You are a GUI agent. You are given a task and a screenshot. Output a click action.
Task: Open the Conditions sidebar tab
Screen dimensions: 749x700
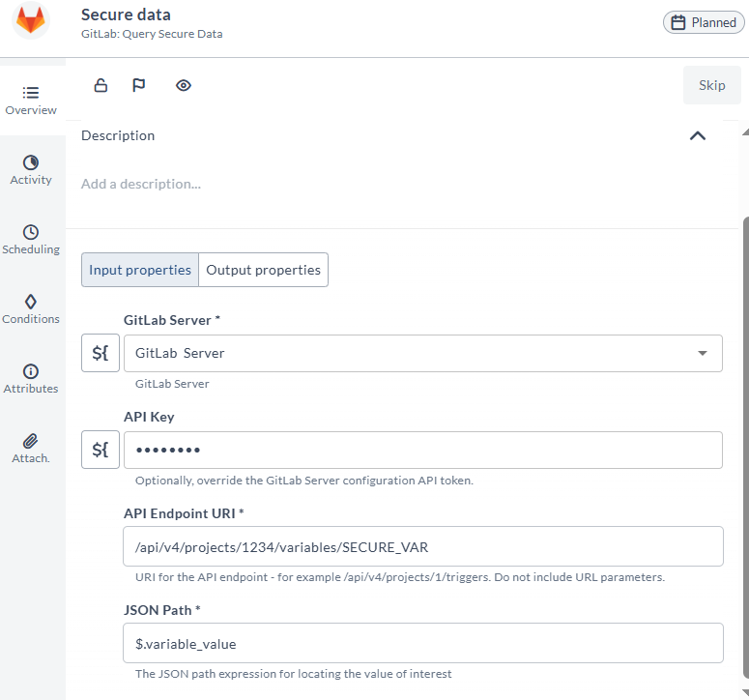pos(31,309)
